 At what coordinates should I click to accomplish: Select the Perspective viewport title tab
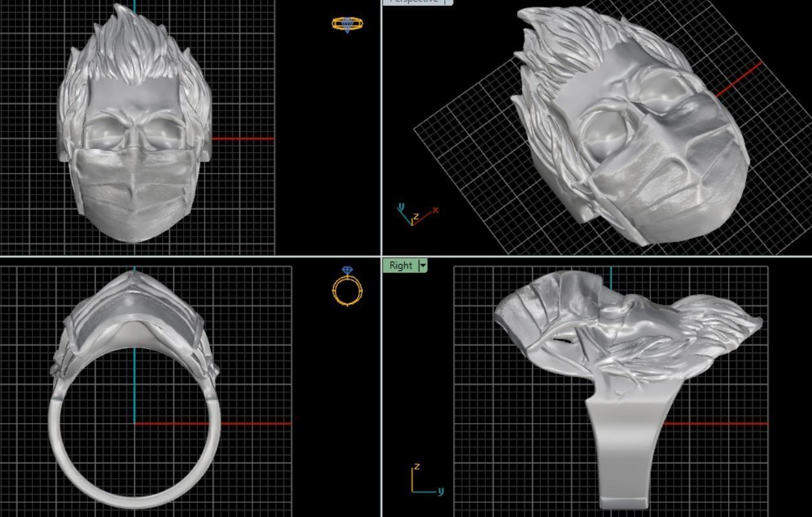(x=417, y=1)
